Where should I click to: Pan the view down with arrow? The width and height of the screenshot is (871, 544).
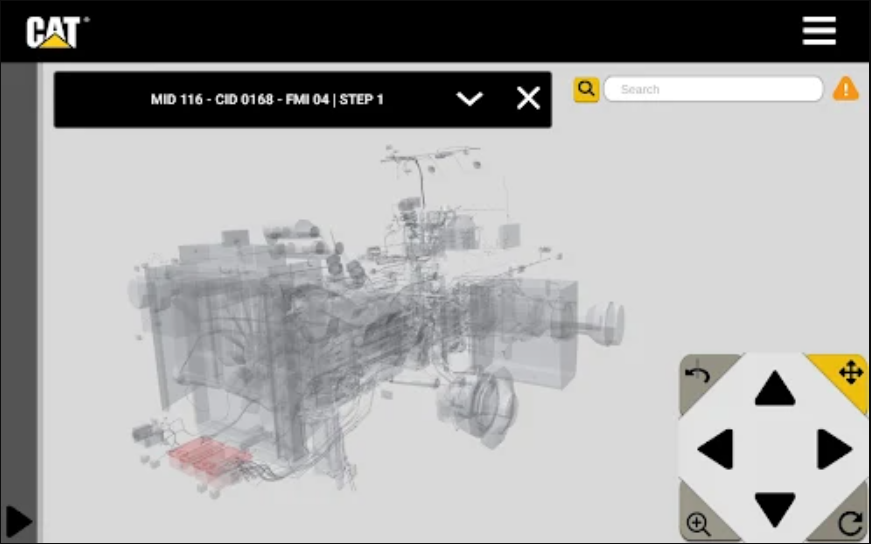[x=774, y=508]
